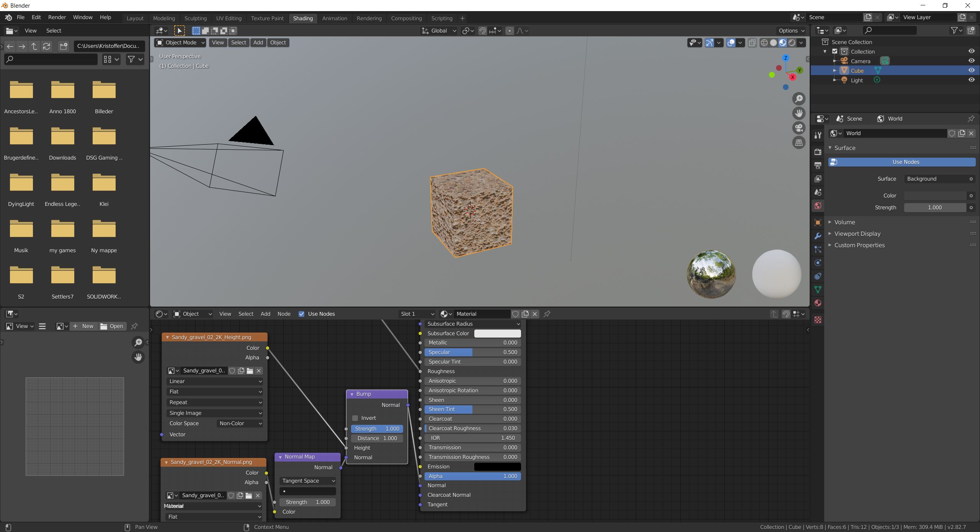Open the Material properties tab icon

tap(818, 303)
